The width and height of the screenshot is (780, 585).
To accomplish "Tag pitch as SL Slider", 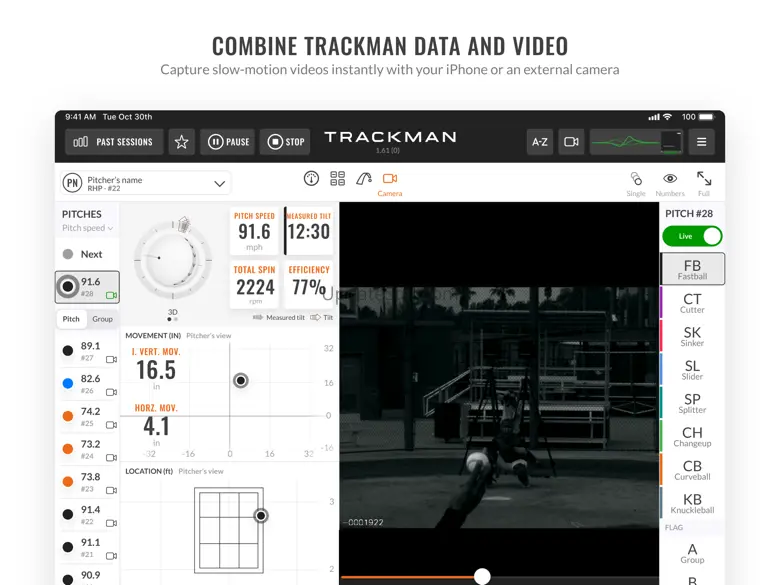I will [692, 369].
